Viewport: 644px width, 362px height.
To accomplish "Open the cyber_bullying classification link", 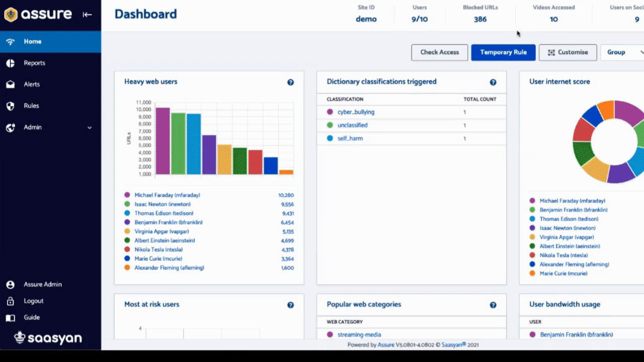I will click(356, 112).
